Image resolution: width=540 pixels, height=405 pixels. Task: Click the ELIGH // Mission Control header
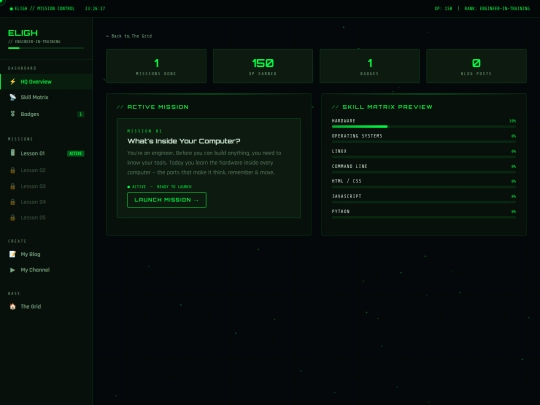pyautogui.click(x=42, y=8)
